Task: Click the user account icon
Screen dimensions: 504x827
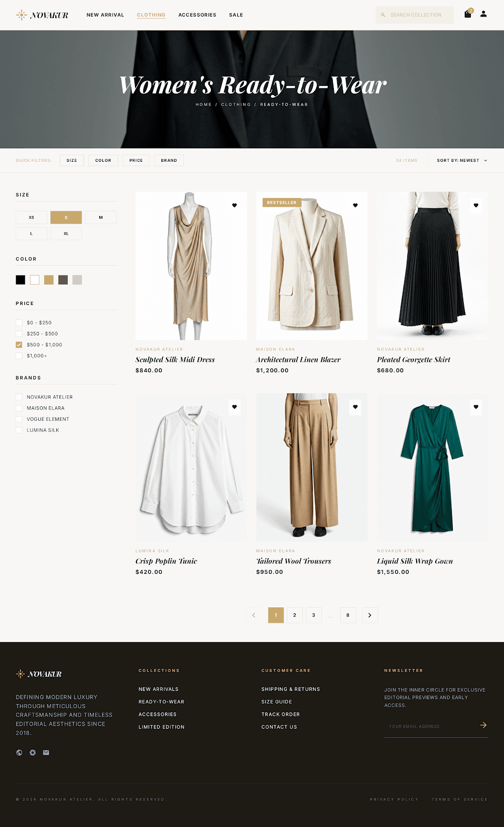Action: pyautogui.click(x=483, y=14)
